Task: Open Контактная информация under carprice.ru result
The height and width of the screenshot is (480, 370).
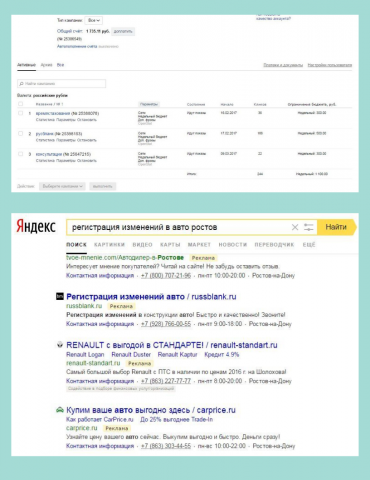Action: tap(100, 446)
